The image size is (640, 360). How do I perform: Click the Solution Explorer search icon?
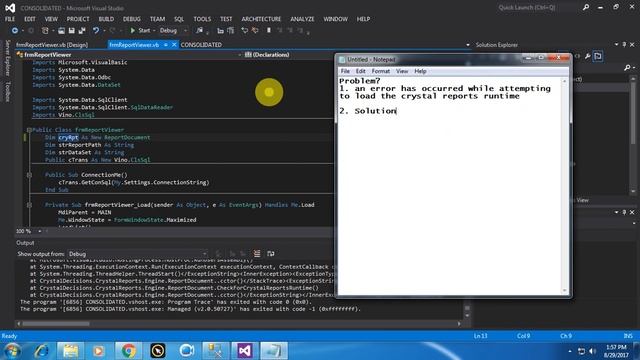627,68
